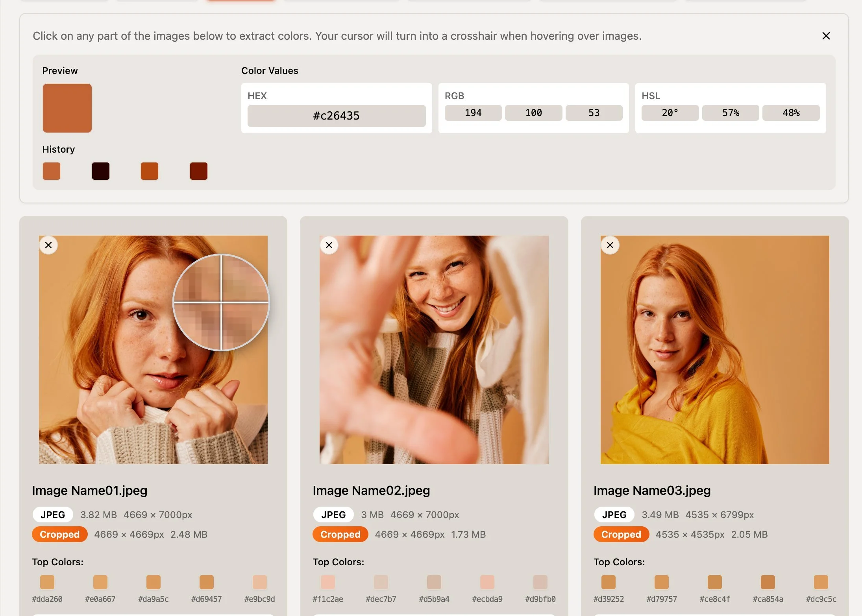Remove Image Name01.jpeg with its X icon
Viewport: 862px width, 616px height.
pos(48,245)
